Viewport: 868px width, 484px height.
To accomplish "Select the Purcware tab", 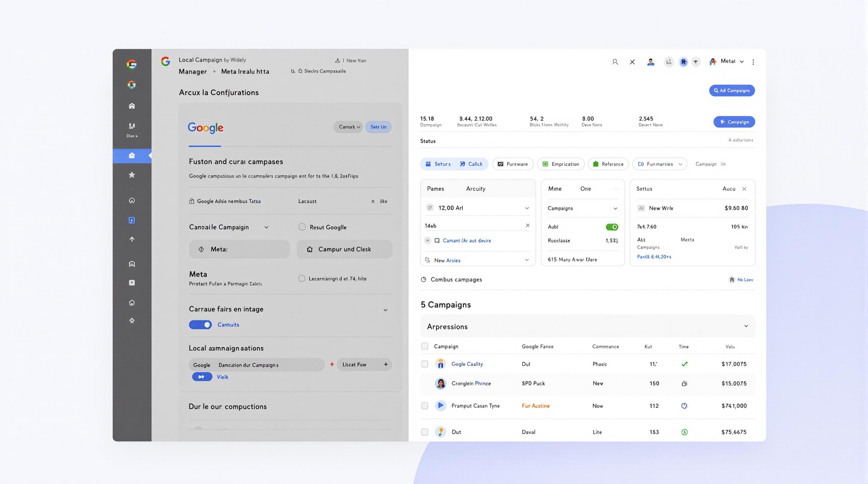I will pyautogui.click(x=513, y=164).
